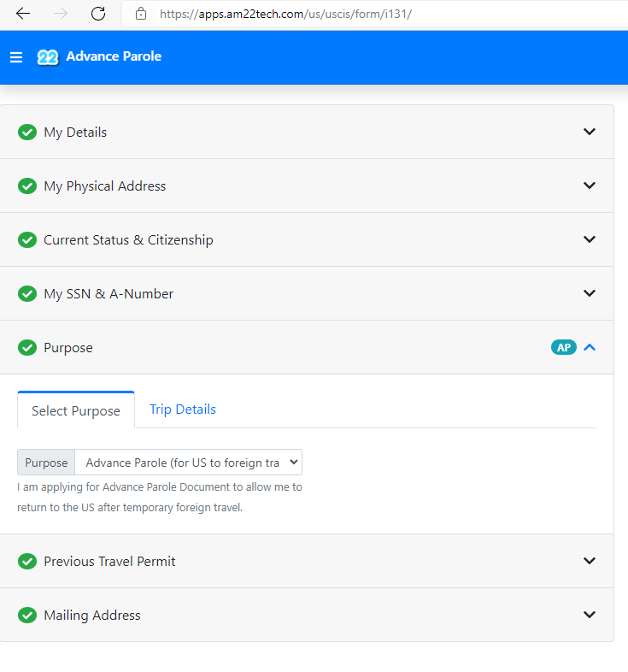Expand the Current Status & Citizenship chevron
This screenshot has height=672, width=628.
[x=590, y=239]
